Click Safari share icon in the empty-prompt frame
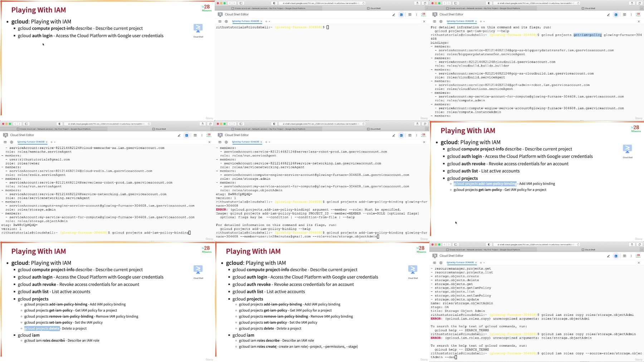This screenshot has width=644, height=362. [417, 3]
